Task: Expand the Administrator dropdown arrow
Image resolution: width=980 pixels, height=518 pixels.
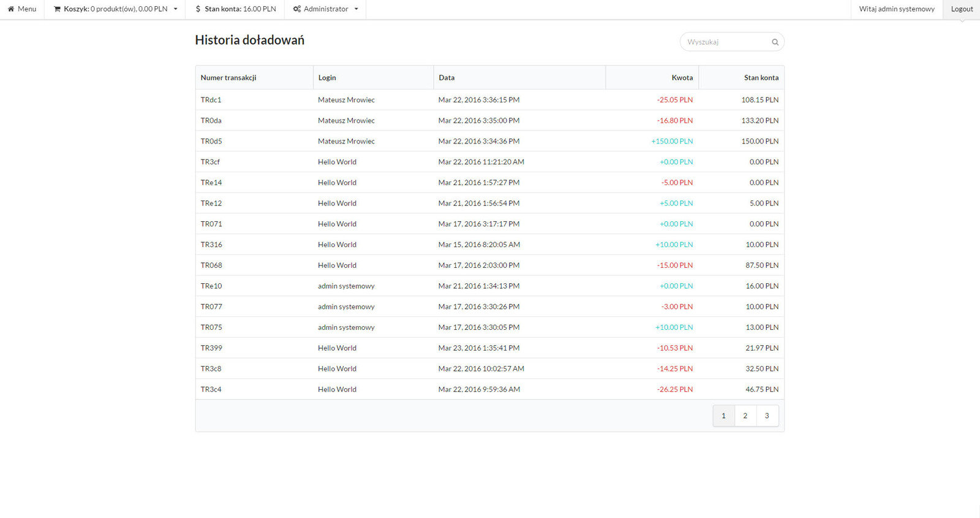Action: 356,9
